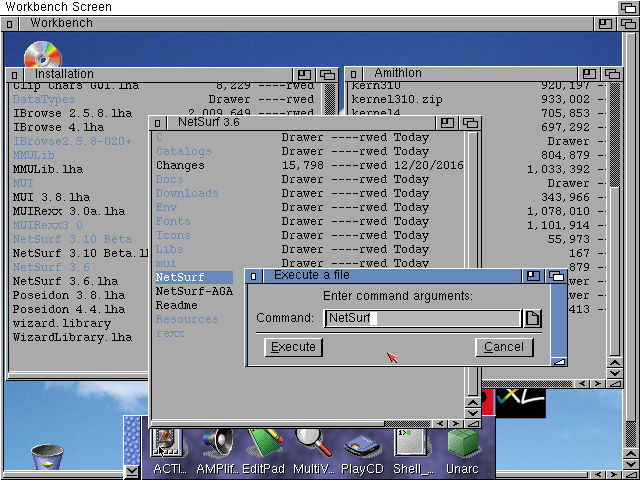Click the Cancel button

[504, 347]
